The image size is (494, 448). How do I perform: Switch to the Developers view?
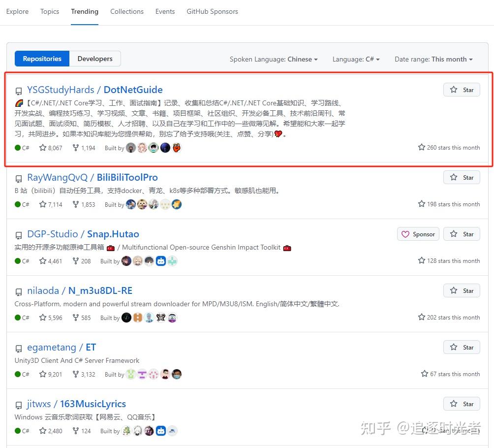[x=94, y=58]
